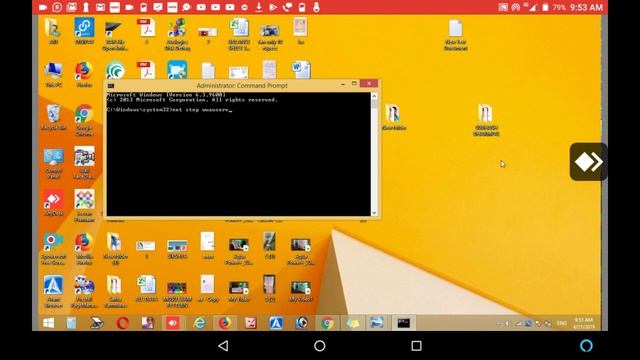Select the Word document desktop file
Image resolution: width=640 pixels, height=360 pixels.
click(301, 70)
